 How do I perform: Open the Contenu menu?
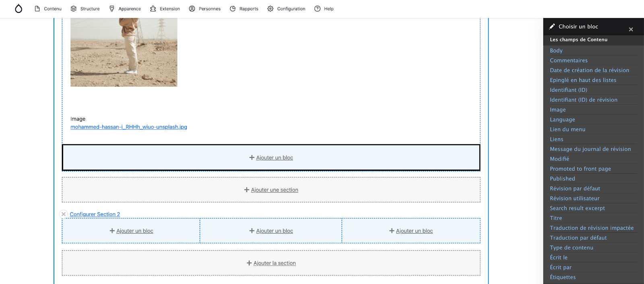(x=48, y=9)
